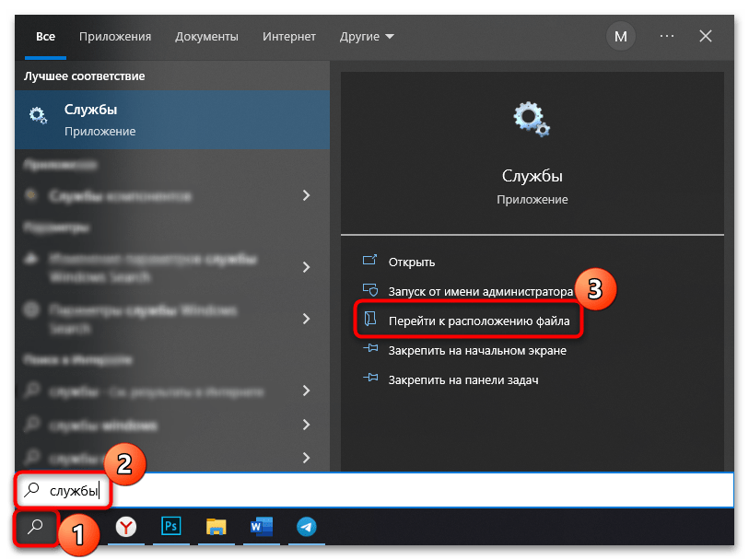Click Открыть to open Службы
Image resolution: width=749 pixels, height=560 pixels.
click(411, 262)
